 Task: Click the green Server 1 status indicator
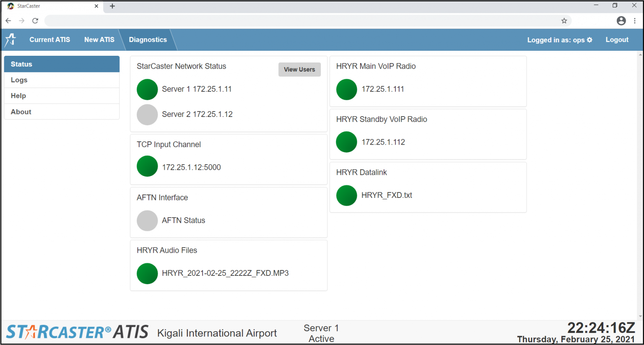[x=147, y=89]
